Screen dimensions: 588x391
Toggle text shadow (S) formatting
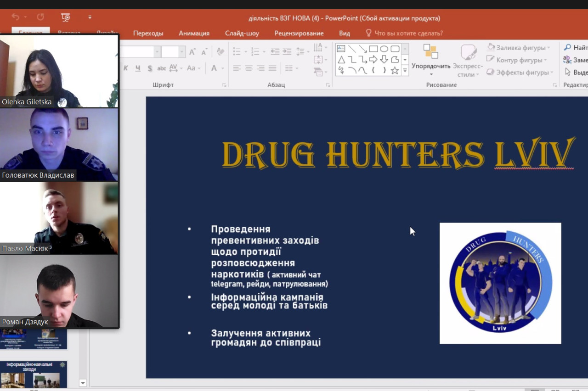click(x=150, y=68)
